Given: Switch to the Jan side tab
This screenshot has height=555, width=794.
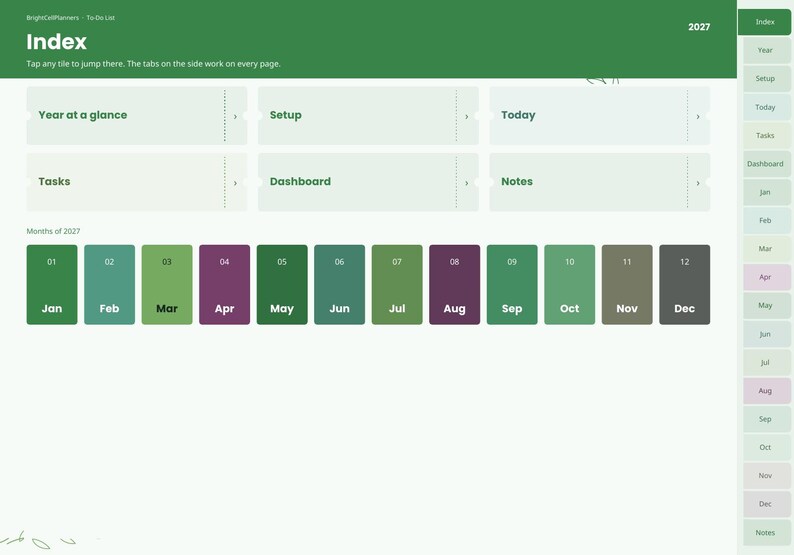Looking at the screenshot, I should (x=767, y=192).
